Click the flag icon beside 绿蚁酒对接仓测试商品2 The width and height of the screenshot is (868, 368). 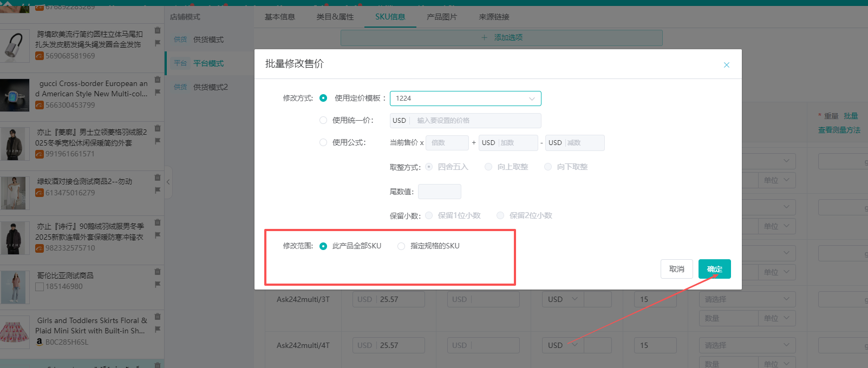(158, 190)
